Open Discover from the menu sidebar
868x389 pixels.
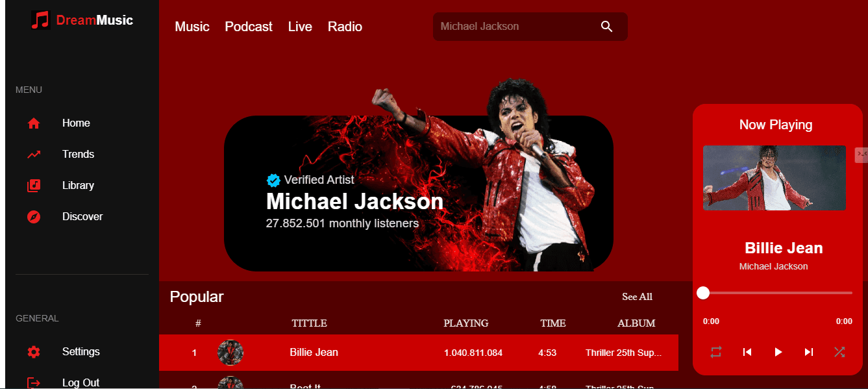pyautogui.click(x=82, y=216)
